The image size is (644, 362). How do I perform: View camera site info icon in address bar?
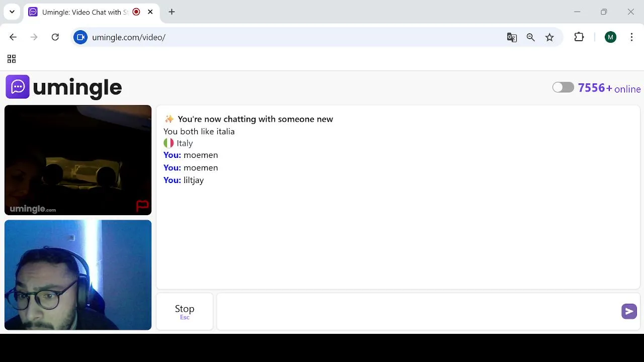pyautogui.click(x=80, y=37)
